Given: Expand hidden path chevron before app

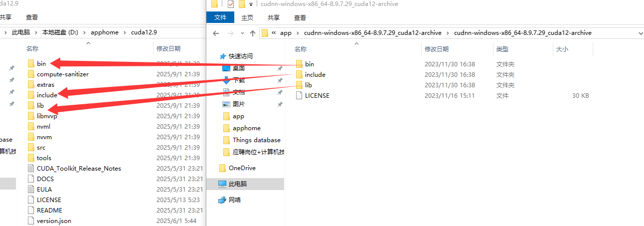Looking at the screenshot, I should point(274,33).
